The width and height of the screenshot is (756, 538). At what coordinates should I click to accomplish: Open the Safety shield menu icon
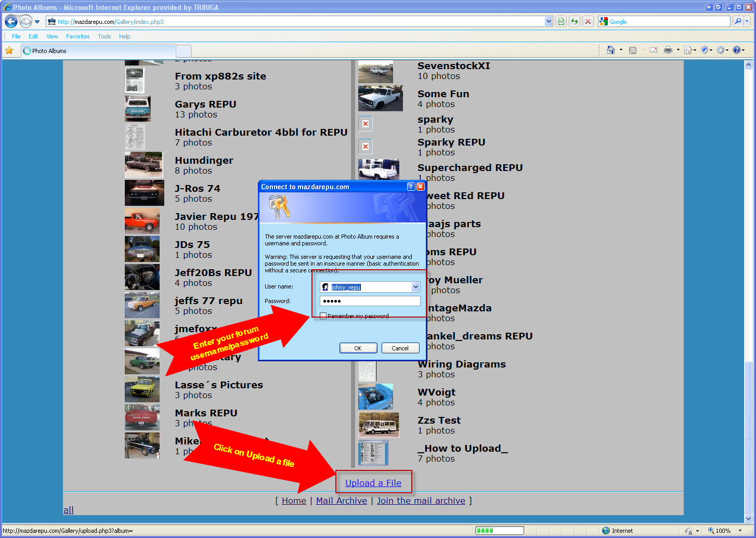click(x=707, y=50)
